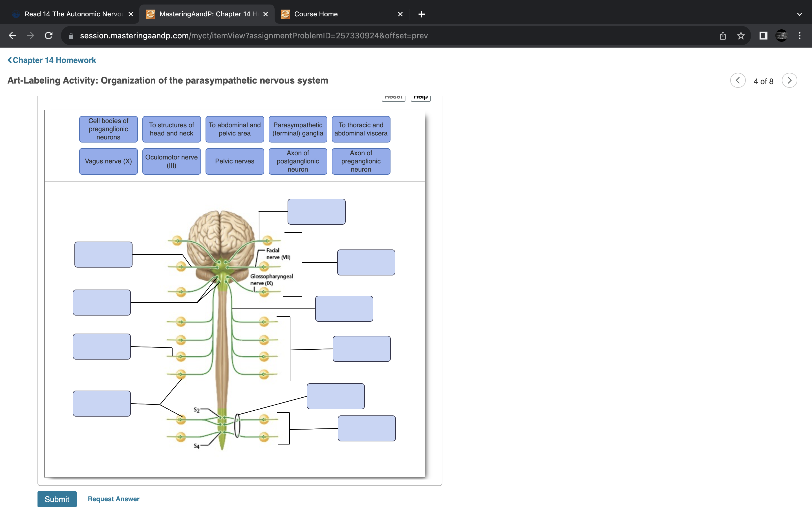This screenshot has width=812, height=508.
Task: Reload the current page
Action: [49, 36]
